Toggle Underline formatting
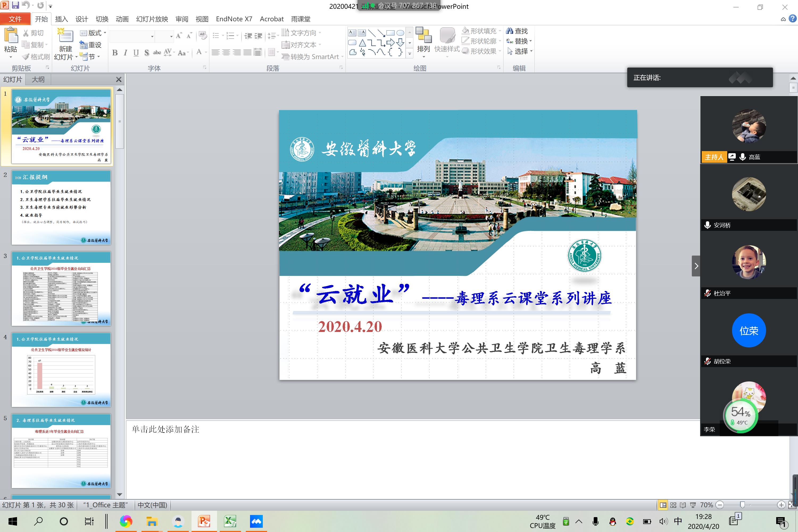The width and height of the screenshot is (798, 532). point(136,53)
